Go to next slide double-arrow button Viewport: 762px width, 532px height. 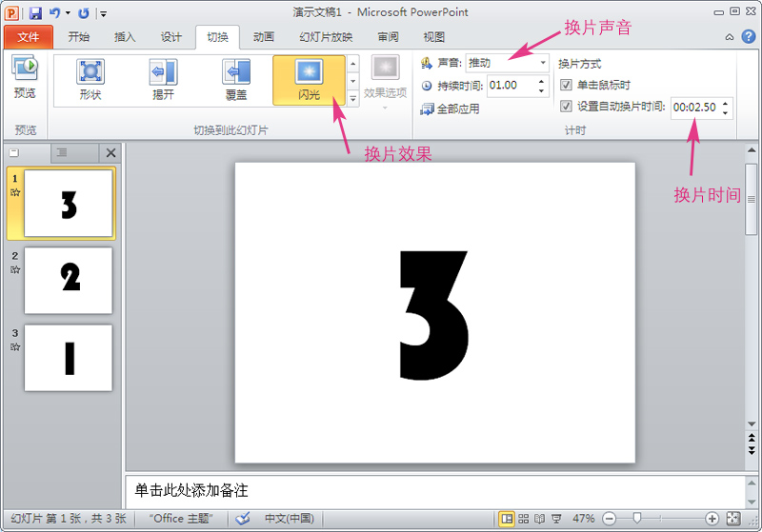click(x=752, y=450)
